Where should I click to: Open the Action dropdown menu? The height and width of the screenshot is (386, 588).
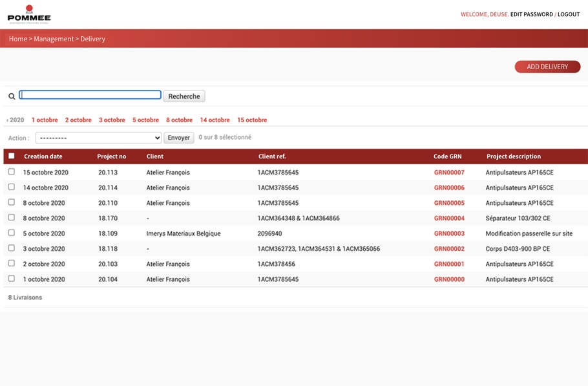(x=98, y=138)
